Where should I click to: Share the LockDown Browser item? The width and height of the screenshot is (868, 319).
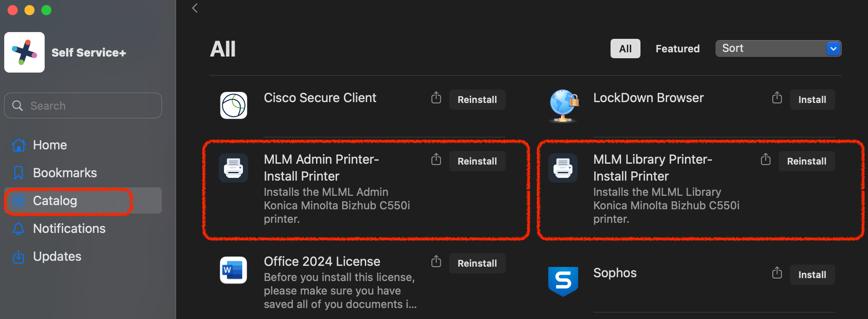pos(777,98)
